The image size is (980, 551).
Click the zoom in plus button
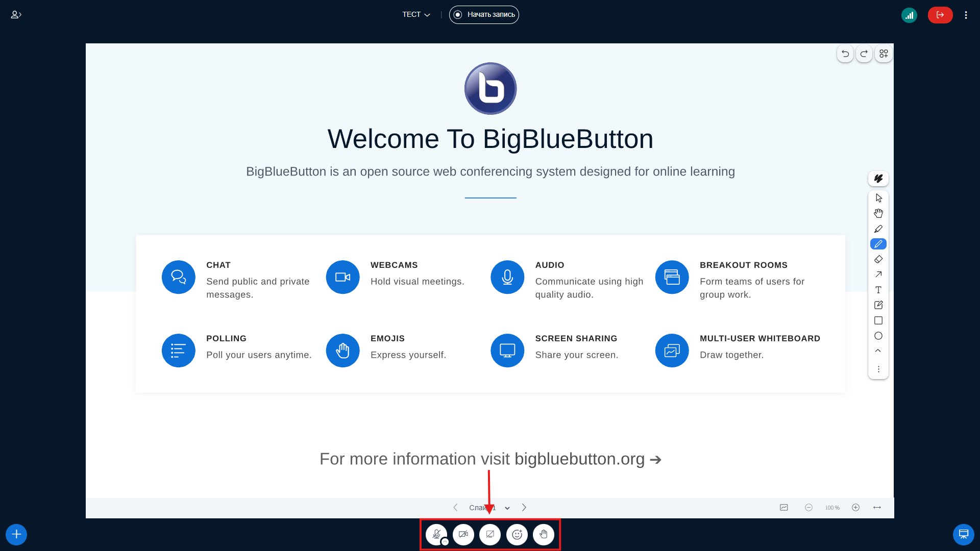point(855,508)
